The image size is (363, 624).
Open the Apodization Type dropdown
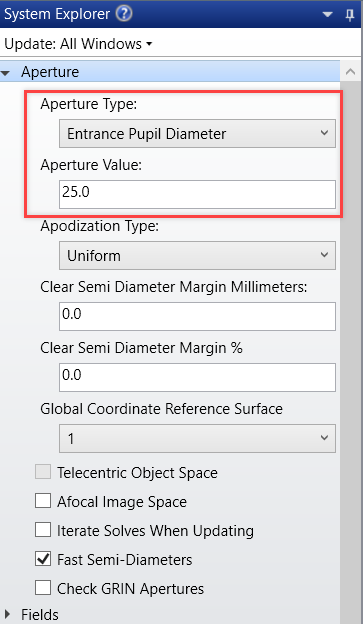tap(197, 255)
